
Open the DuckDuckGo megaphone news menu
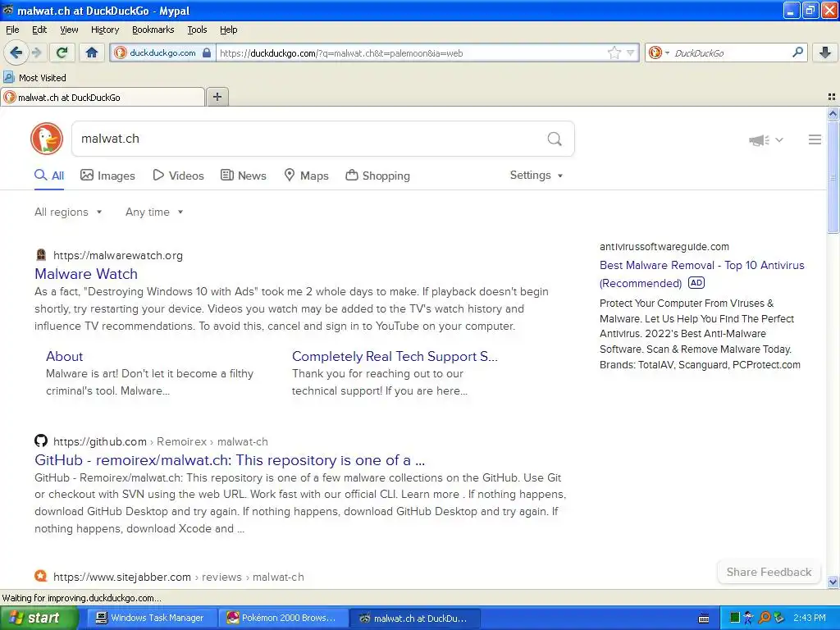(765, 139)
